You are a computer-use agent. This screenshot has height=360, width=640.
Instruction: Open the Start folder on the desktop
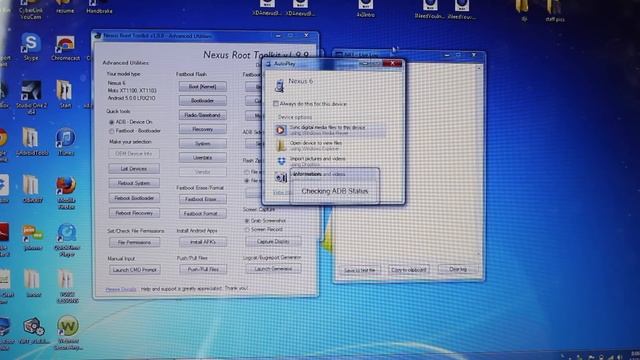pyautogui.click(x=65, y=93)
